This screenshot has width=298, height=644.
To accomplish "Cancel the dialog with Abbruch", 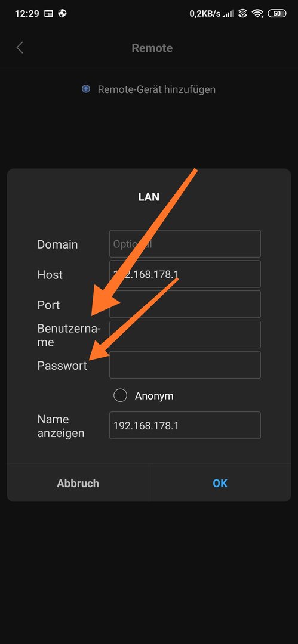I will 78,483.
